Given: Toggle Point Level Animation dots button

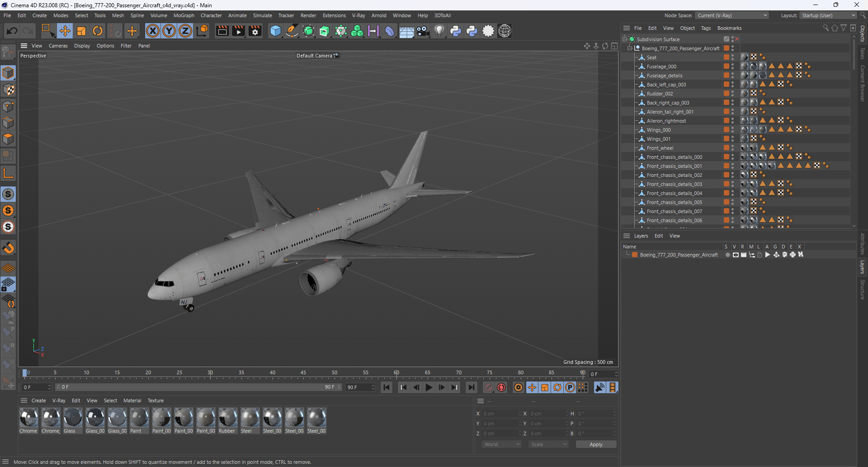Looking at the screenshot, I should (583, 387).
